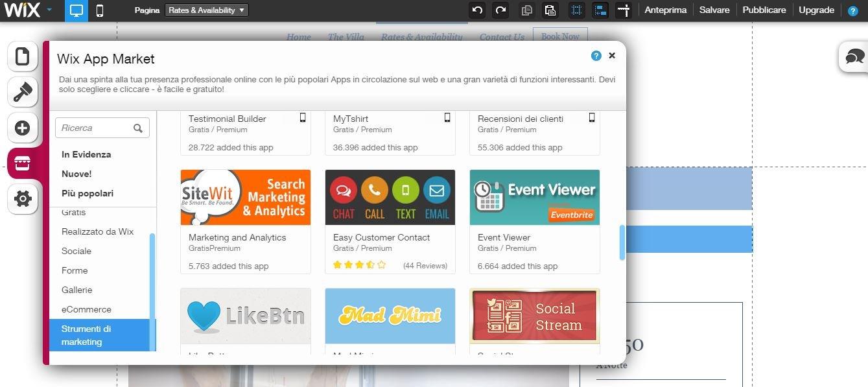Image resolution: width=868 pixels, height=387 pixels.
Task: Toggle the snap to objects icon
Action: coord(600,10)
